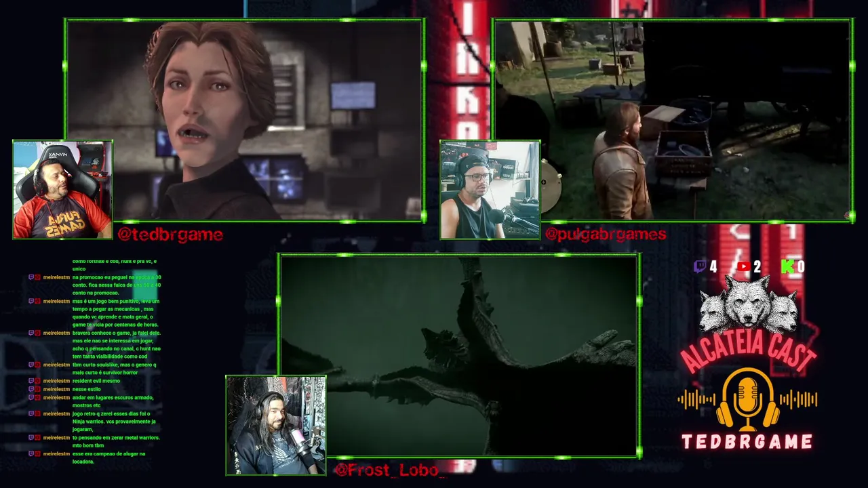The width and height of the screenshot is (868, 488).
Task: Click Frost_Lobo's dark green gameplay feed
Action: click(460, 356)
